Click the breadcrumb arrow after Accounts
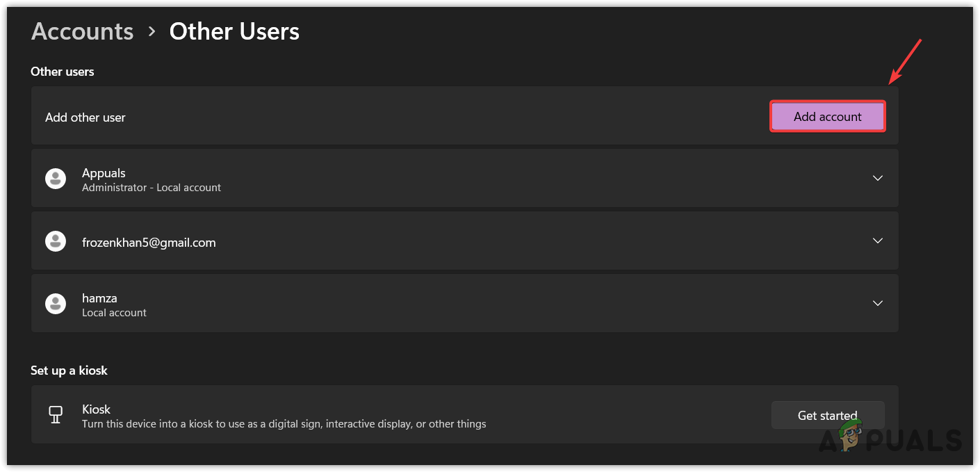Viewport: 980px width, 472px height. tap(152, 32)
